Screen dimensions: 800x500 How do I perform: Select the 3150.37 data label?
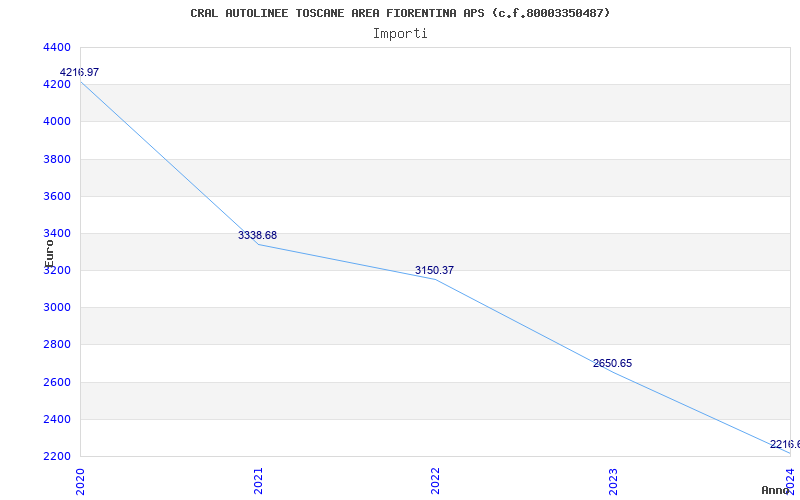pyautogui.click(x=434, y=270)
